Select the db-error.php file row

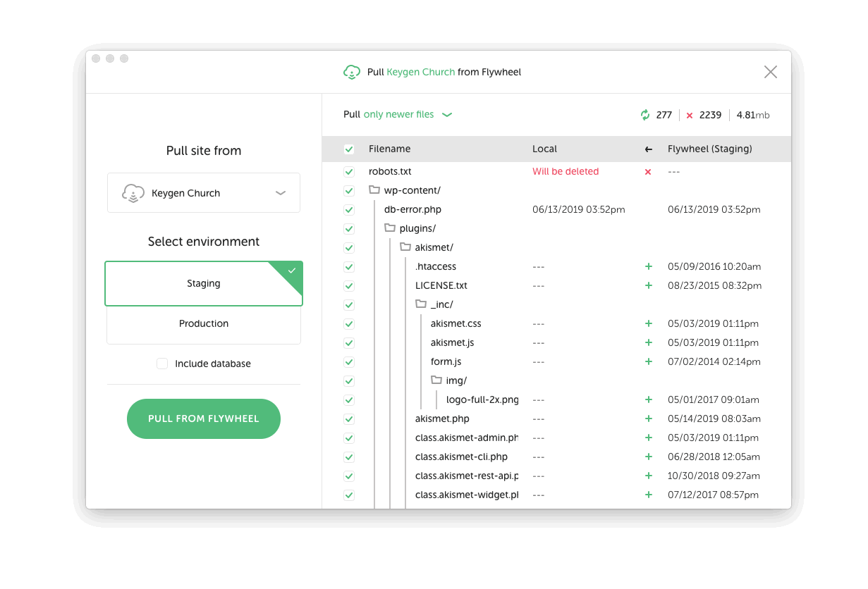point(412,210)
